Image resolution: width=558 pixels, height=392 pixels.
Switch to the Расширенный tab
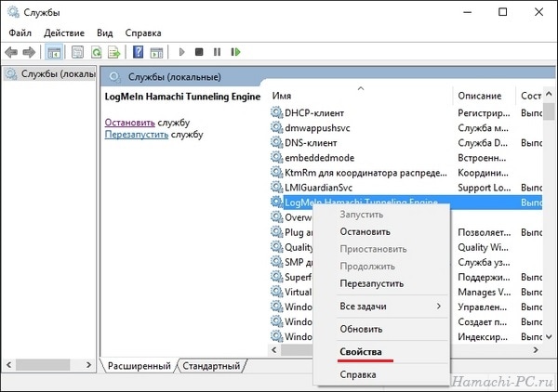[139, 366]
